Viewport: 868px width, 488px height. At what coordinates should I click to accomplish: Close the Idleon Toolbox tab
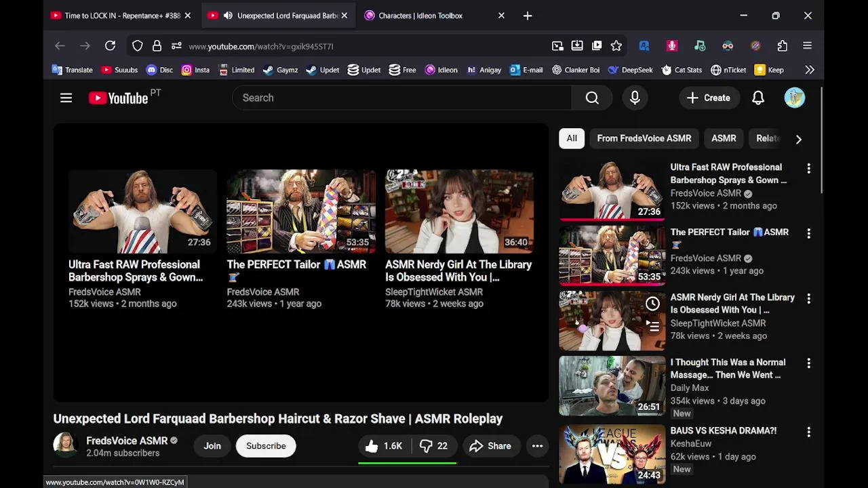coord(501,16)
